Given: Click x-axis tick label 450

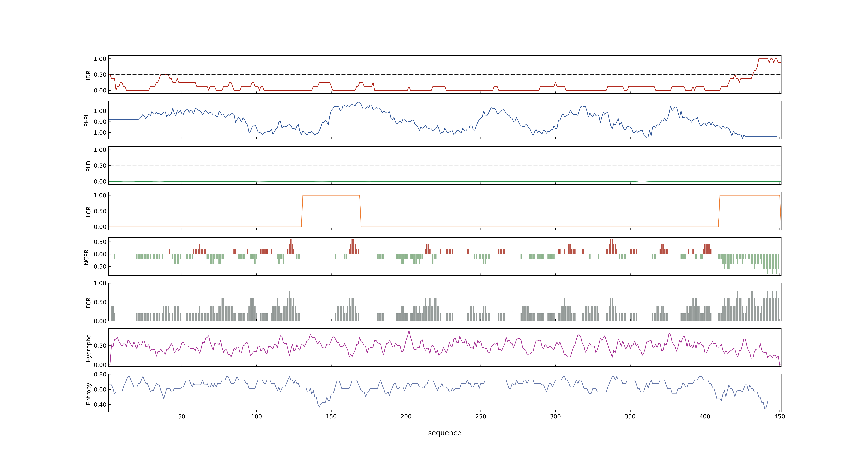Looking at the screenshot, I should pyautogui.click(x=780, y=416).
